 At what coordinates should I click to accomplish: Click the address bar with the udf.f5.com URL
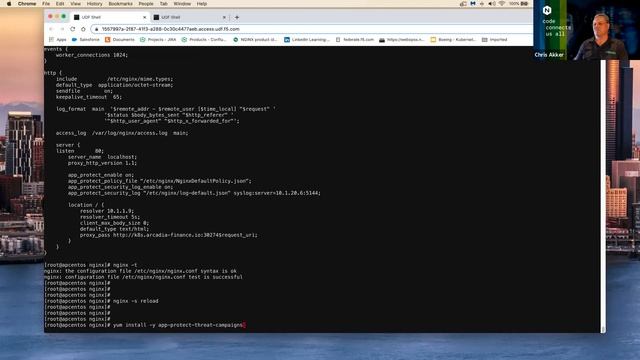point(310,29)
